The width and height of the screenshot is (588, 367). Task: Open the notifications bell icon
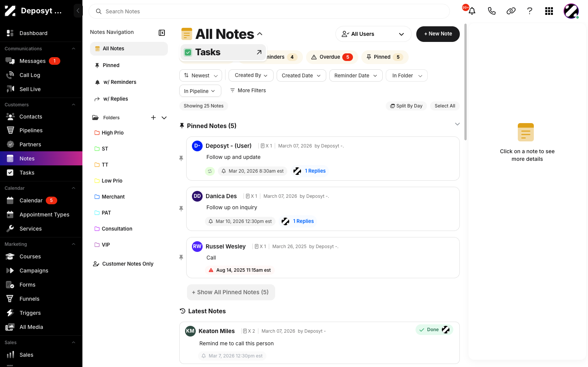point(472,11)
